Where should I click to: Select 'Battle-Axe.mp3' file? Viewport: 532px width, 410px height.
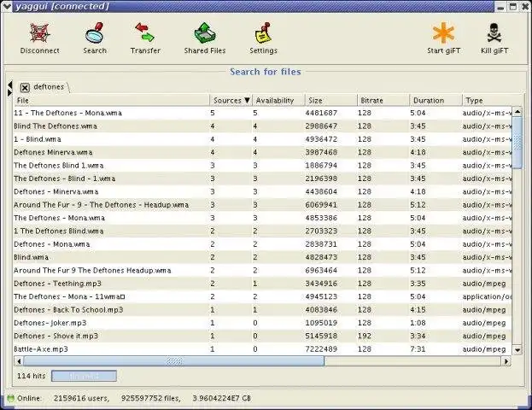[x=41, y=349]
